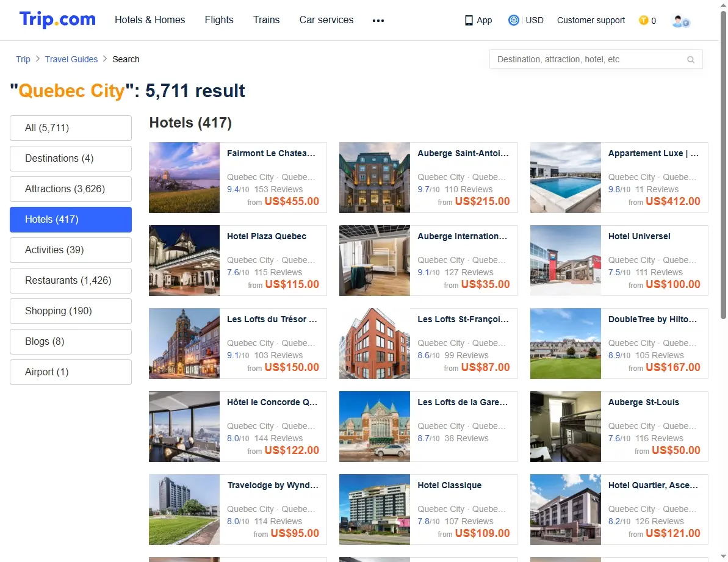
Task: Open the Car services menu item
Action: 326,20
